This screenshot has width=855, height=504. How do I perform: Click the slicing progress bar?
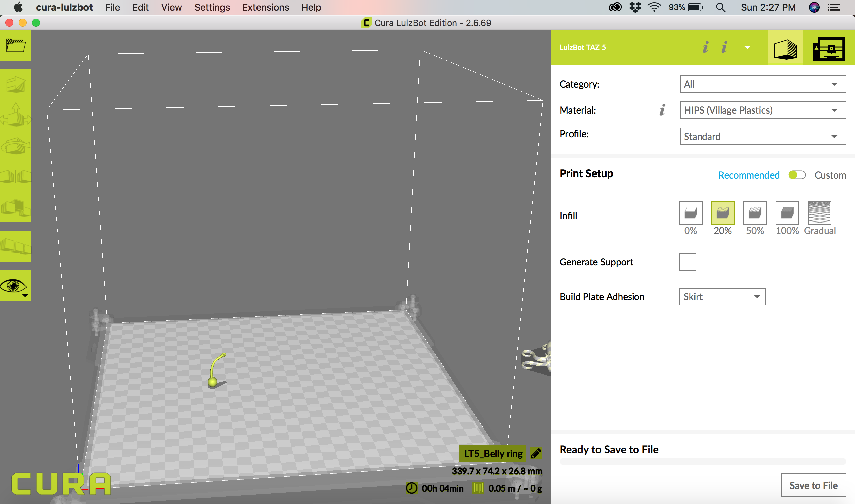click(x=703, y=461)
